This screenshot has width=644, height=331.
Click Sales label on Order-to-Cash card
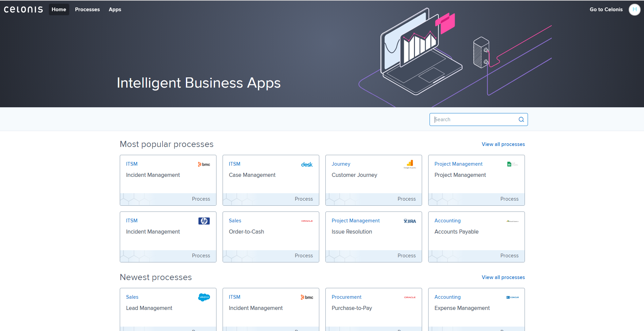pyautogui.click(x=235, y=221)
